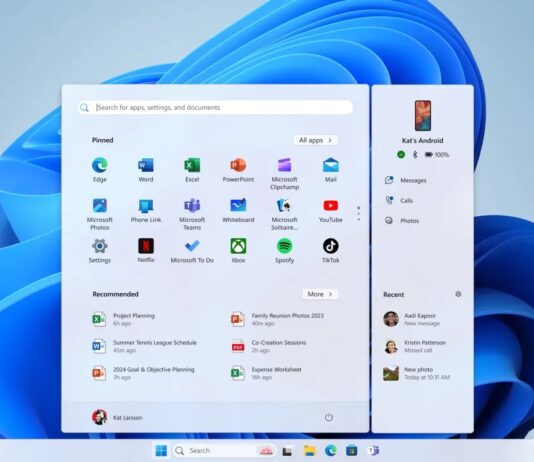Open YouTube pinned app

pyautogui.click(x=331, y=210)
